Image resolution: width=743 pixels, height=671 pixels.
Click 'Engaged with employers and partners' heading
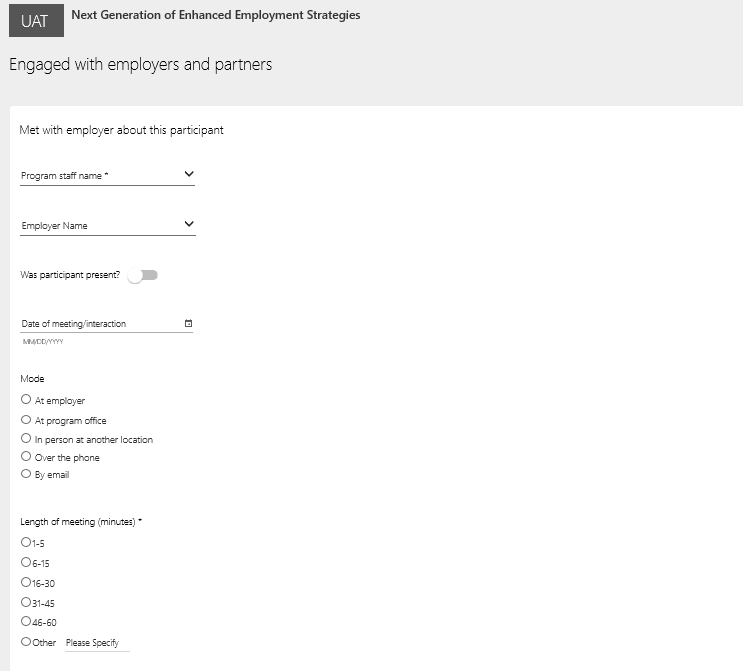pos(140,64)
